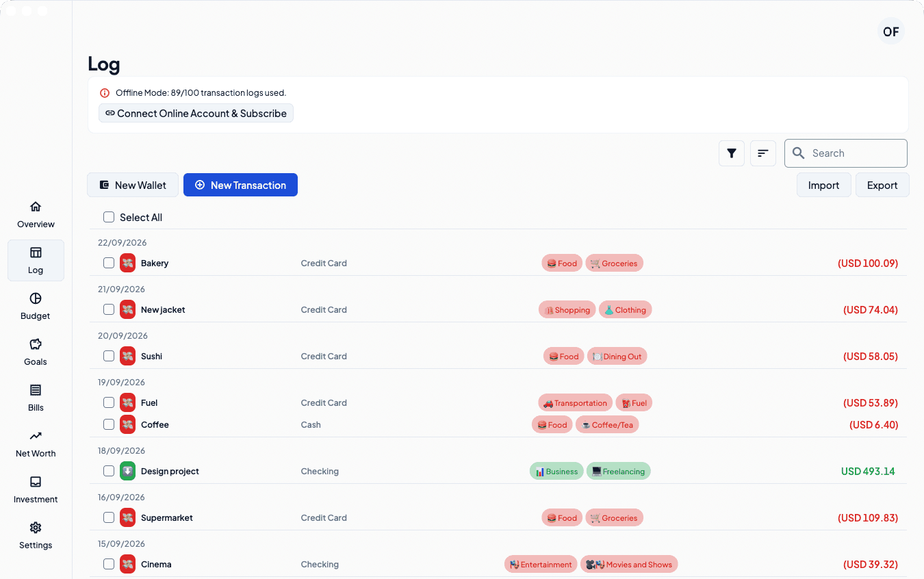Focus the Search input field
Image resolution: width=924 pixels, height=579 pixels.
pyautogui.click(x=846, y=153)
